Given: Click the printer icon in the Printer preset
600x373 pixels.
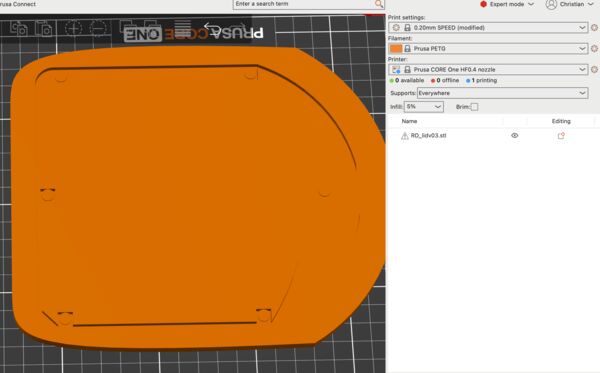Looking at the screenshot, I should coord(396,70).
